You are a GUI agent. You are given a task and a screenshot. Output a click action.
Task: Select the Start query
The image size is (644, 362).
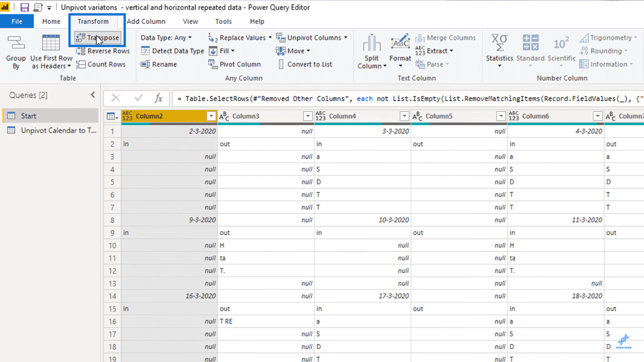point(50,115)
